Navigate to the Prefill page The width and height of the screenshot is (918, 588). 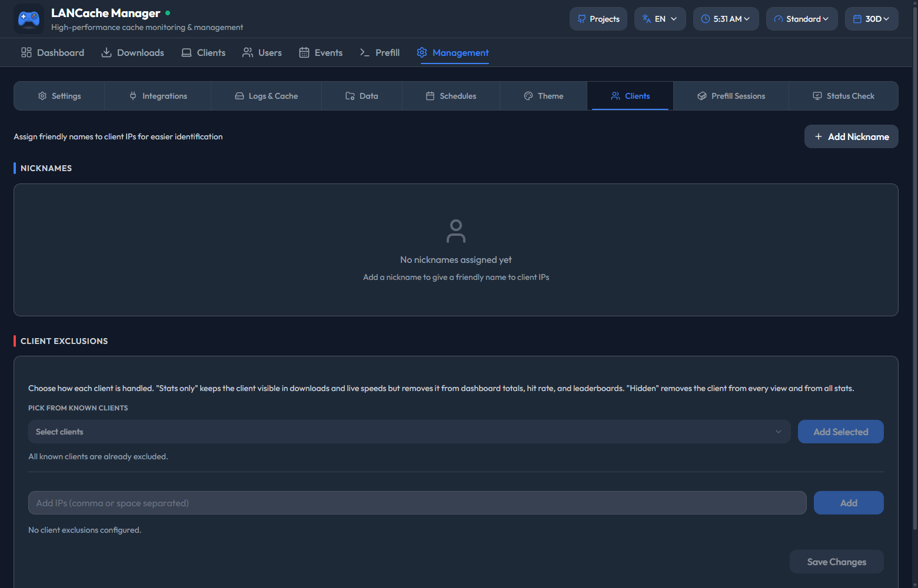pyautogui.click(x=380, y=52)
